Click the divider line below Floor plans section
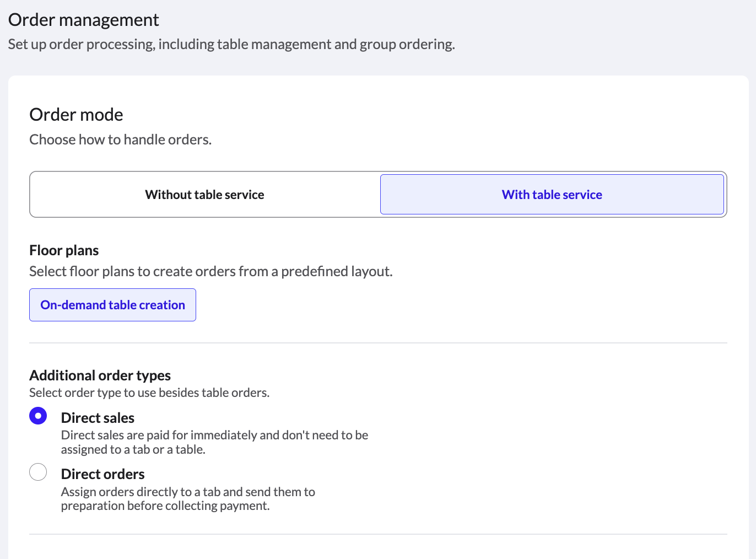 tap(378, 343)
